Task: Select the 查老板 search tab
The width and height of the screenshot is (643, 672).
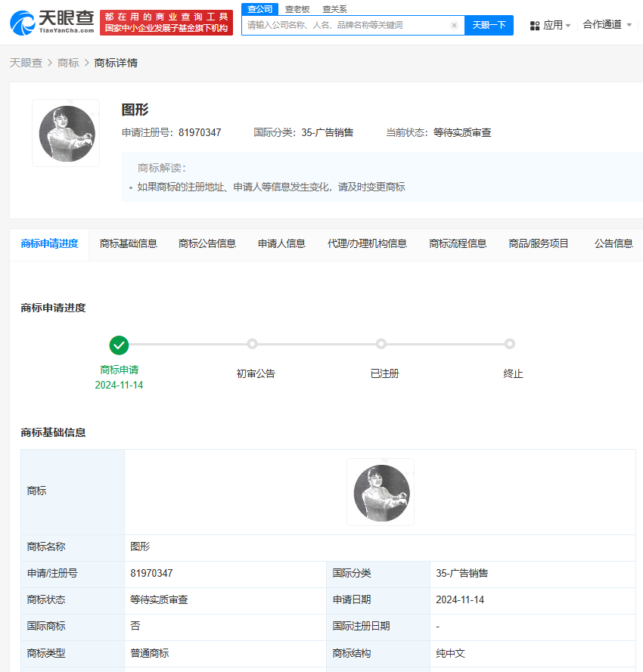Action: click(297, 9)
